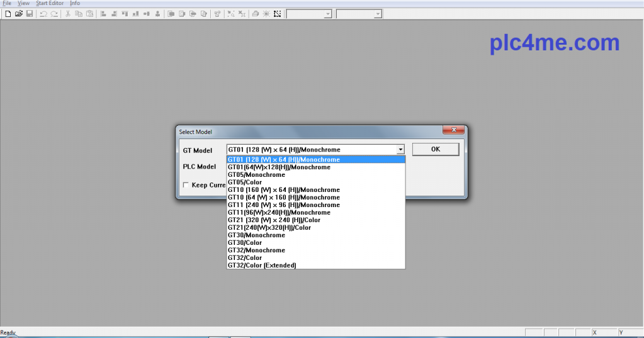Close the Select Model dialog
Image resolution: width=644 pixels, height=338 pixels.
tap(453, 131)
